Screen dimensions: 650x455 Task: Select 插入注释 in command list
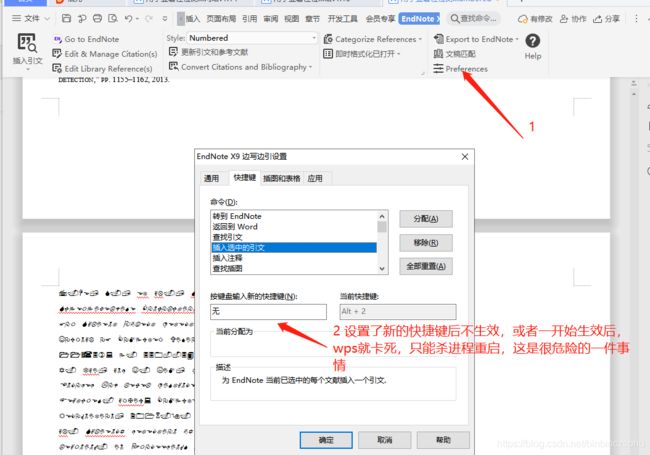click(x=294, y=258)
